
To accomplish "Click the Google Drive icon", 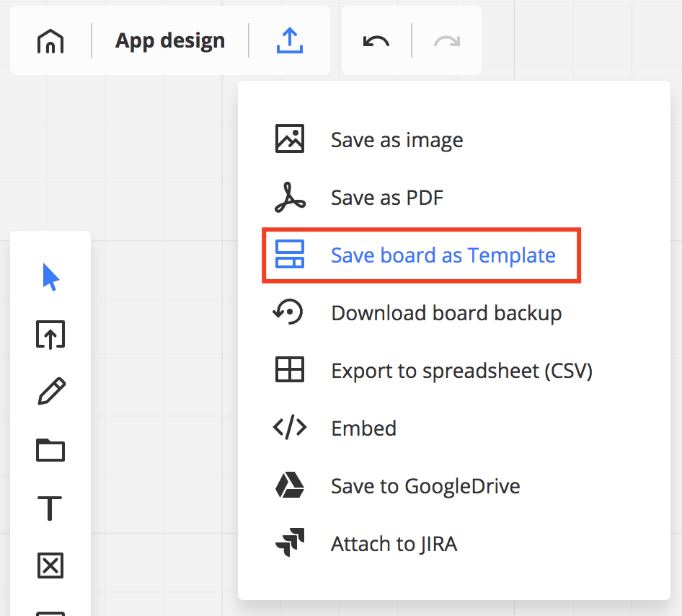I will (x=290, y=486).
